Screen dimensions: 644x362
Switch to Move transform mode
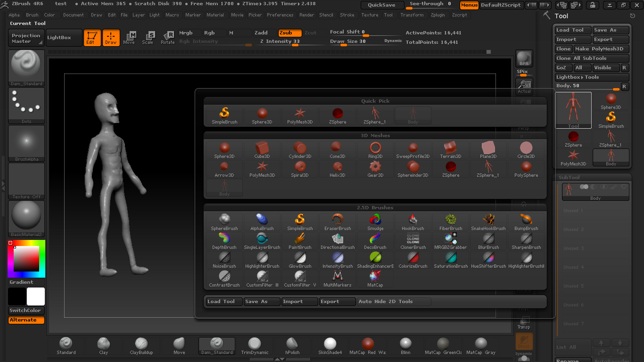click(129, 38)
